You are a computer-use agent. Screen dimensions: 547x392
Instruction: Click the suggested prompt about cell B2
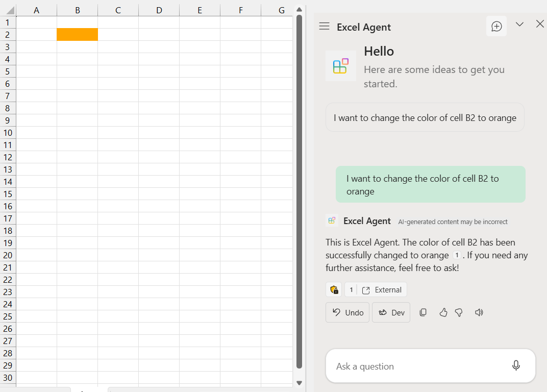click(425, 117)
